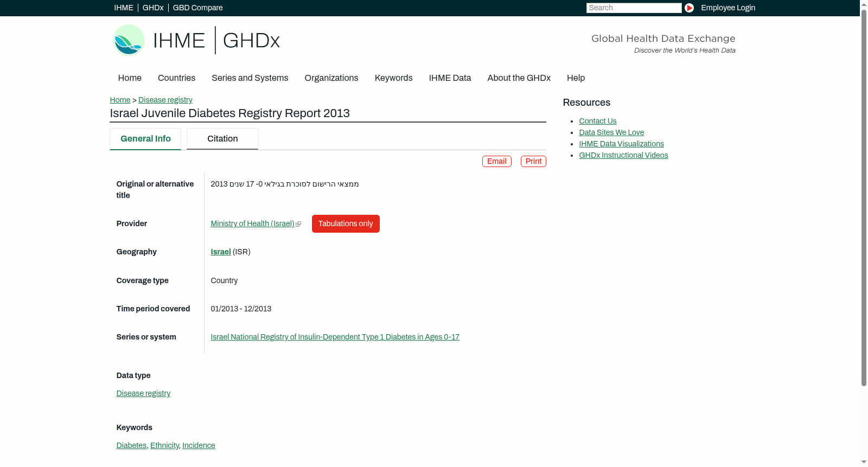The image size is (868, 467).
Task: Open Disease registry data type link
Action: [x=143, y=393]
